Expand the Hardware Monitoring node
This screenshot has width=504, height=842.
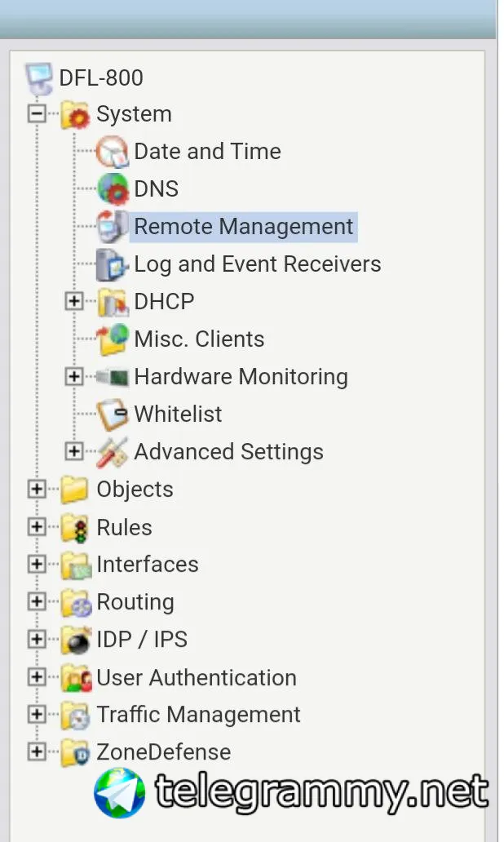(x=74, y=376)
